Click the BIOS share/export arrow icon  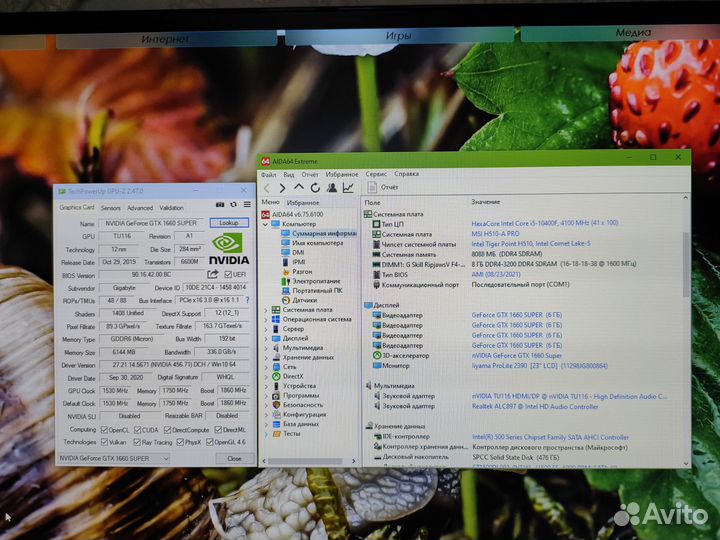[x=212, y=274]
